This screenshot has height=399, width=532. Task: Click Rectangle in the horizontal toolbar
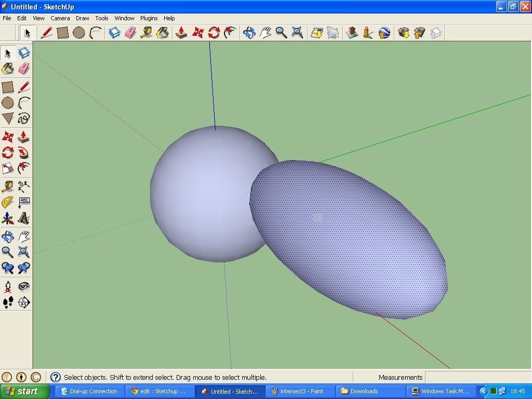click(x=63, y=33)
